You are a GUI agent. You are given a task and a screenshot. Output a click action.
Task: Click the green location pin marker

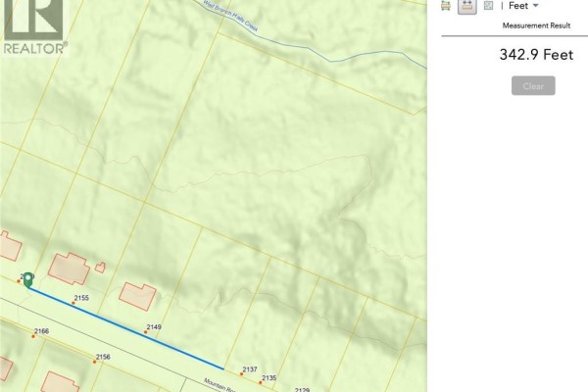pyautogui.click(x=27, y=280)
